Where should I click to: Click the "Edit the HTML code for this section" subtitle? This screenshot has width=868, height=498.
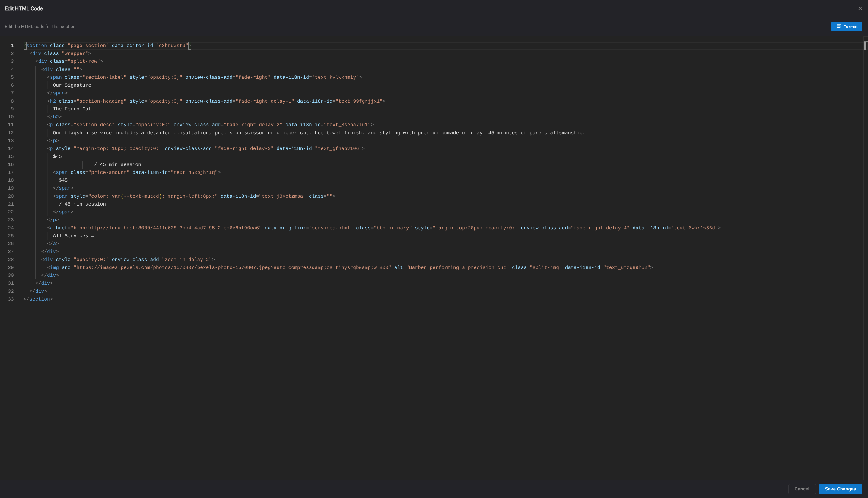point(40,27)
